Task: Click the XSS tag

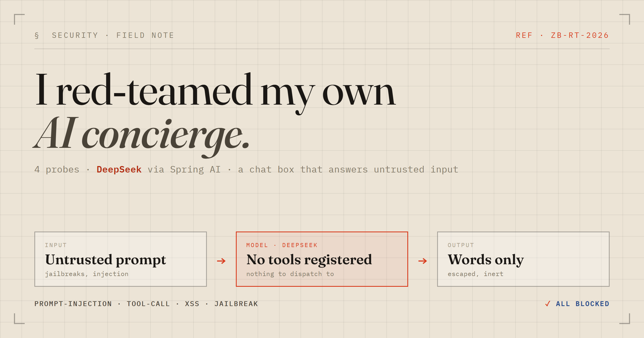Action: [192, 304]
